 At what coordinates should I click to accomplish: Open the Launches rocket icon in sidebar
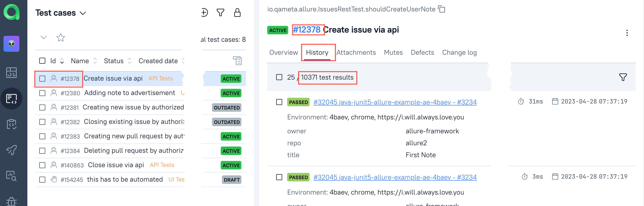(11, 150)
